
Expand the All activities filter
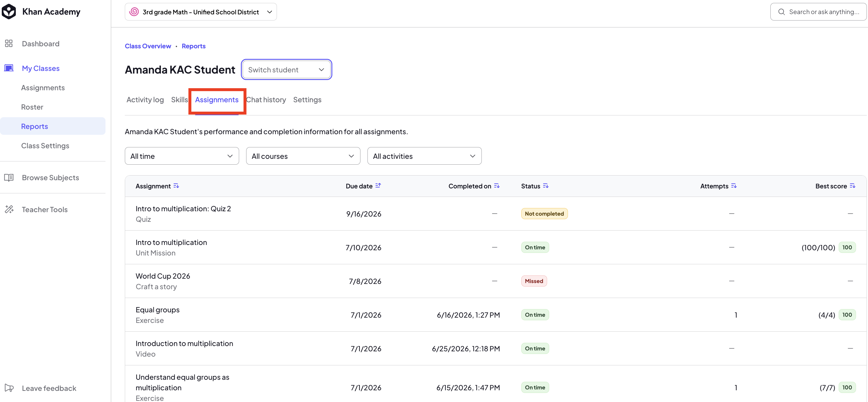(x=425, y=156)
